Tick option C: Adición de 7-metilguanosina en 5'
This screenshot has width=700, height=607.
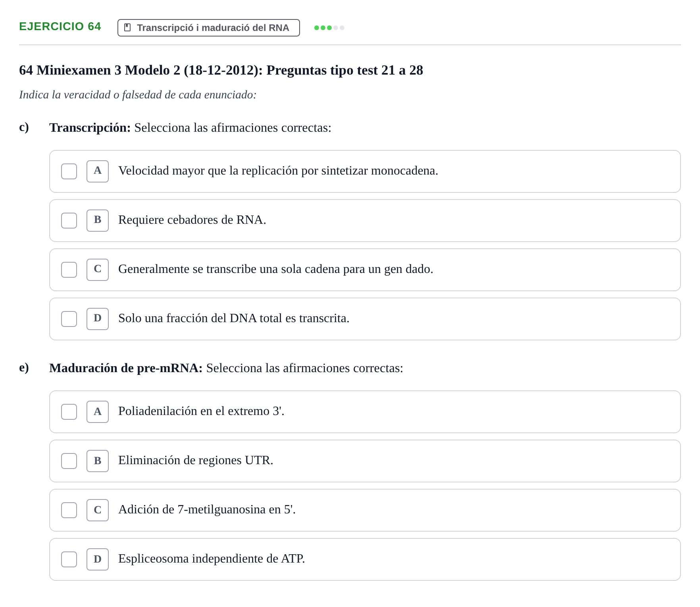[69, 510]
